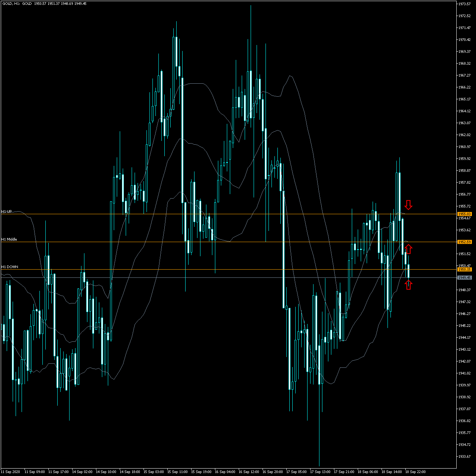Click the 17 Sep 13:00 time axis label

click(x=320, y=472)
